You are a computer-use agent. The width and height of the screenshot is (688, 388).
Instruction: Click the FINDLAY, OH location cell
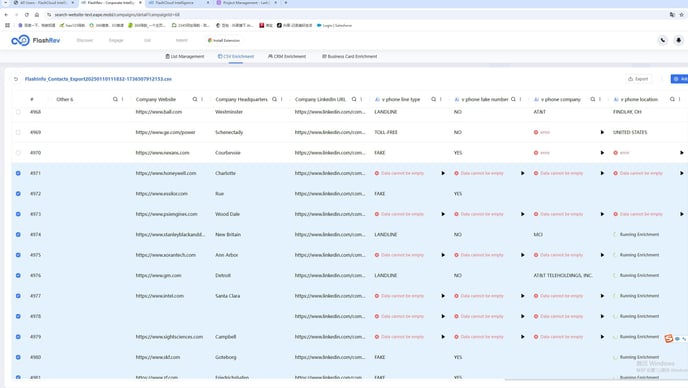(x=627, y=112)
